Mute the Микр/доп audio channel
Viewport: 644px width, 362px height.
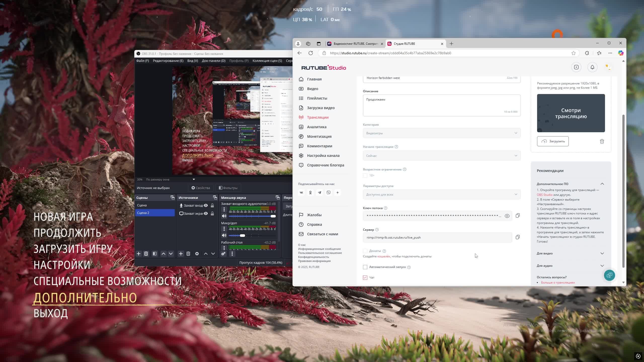224,235
